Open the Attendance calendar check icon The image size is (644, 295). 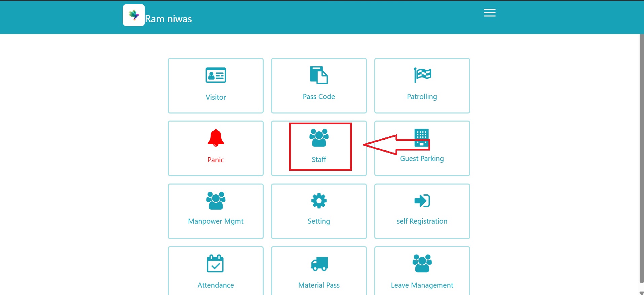(x=215, y=263)
